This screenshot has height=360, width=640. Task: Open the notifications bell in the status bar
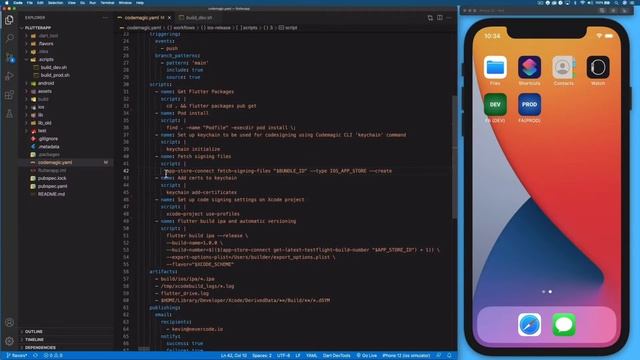pos(449,356)
